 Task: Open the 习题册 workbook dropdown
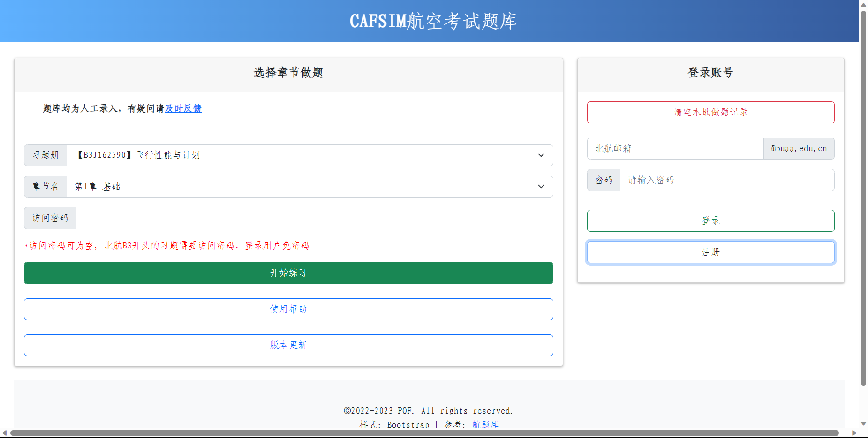pos(309,155)
